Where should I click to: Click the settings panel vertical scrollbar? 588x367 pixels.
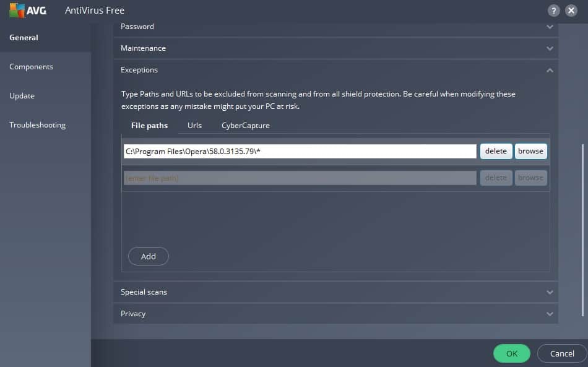[582, 230]
